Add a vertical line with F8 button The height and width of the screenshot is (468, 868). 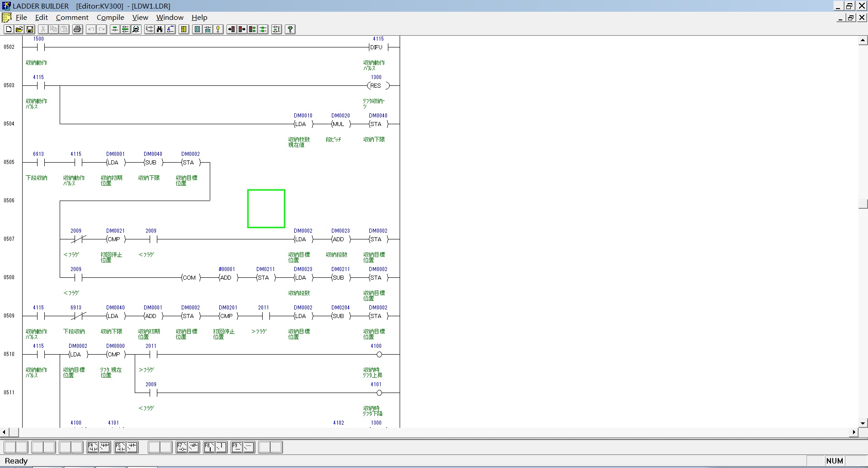point(209,447)
